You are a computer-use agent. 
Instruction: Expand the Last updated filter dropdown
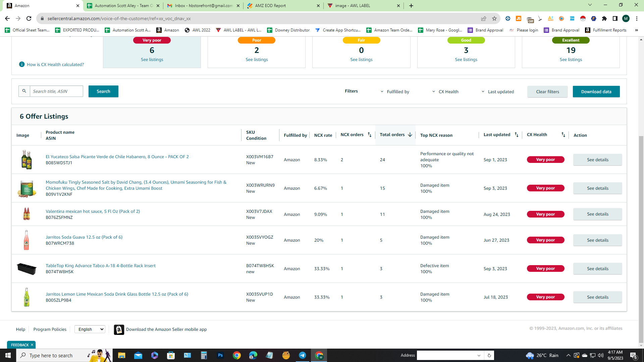[497, 92]
